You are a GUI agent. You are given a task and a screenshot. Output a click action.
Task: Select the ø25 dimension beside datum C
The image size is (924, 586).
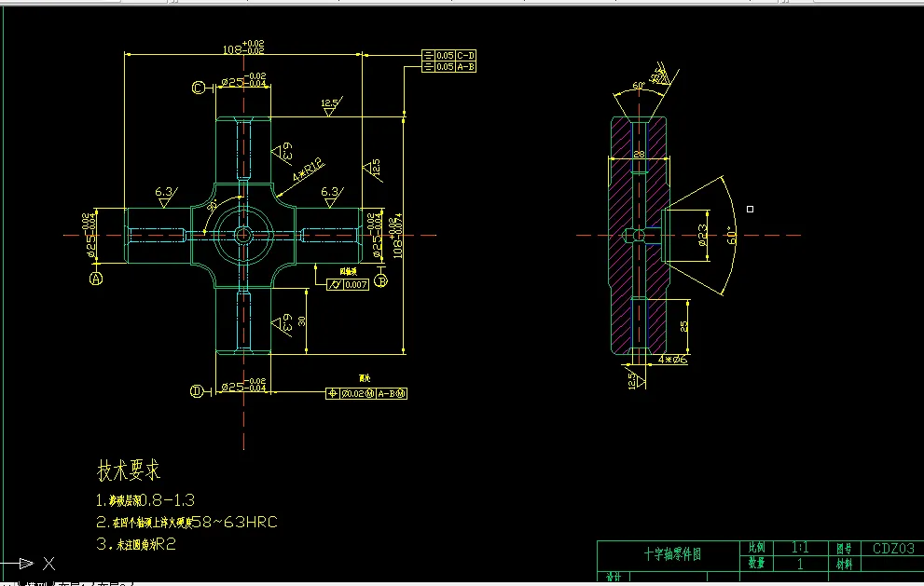243,81
